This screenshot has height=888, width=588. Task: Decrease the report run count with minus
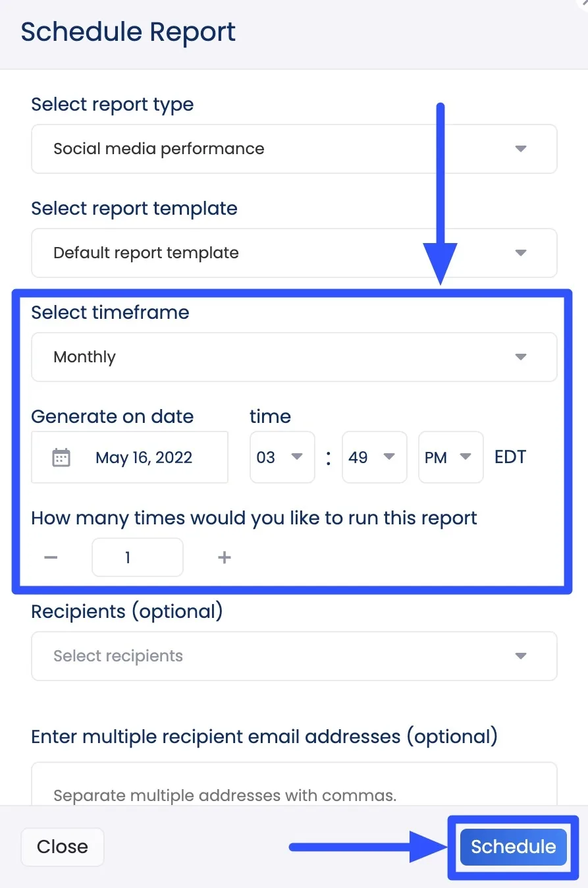(50, 557)
